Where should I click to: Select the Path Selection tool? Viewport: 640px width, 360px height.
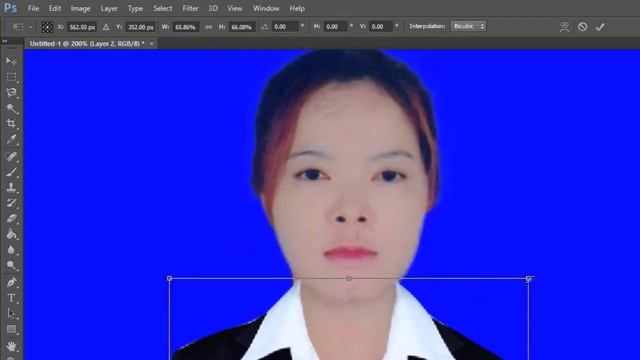[11, 313]
